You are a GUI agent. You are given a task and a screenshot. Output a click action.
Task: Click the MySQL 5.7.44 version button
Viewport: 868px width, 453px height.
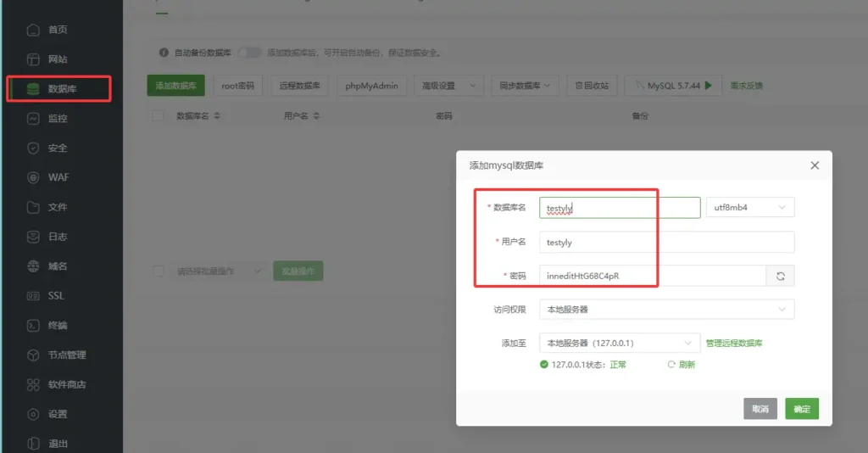(673, 86)
